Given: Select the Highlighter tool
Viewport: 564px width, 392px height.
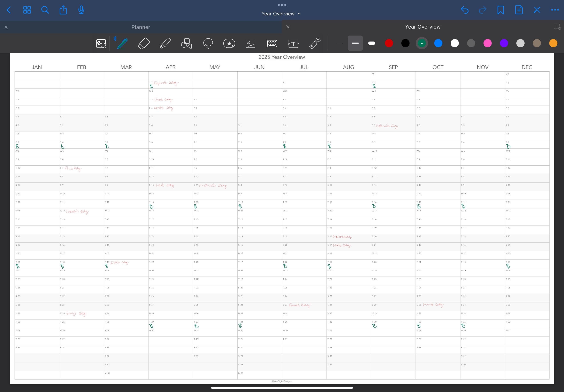Looking at the screenshot, I should pyautogui.click(x=165, y=43).
